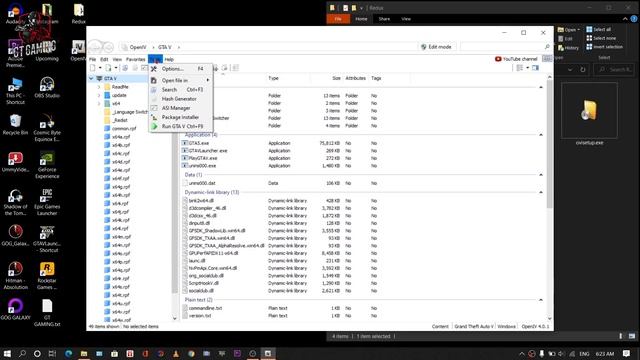This screenshot has height=360, width=640.
Task: Click the Attributes column header
Action: tap(356, 78)
